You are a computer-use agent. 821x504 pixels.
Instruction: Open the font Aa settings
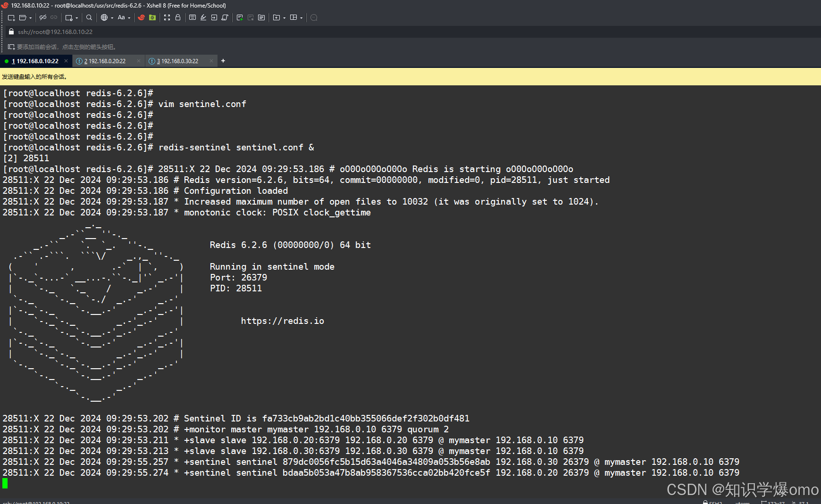(121, 17)
